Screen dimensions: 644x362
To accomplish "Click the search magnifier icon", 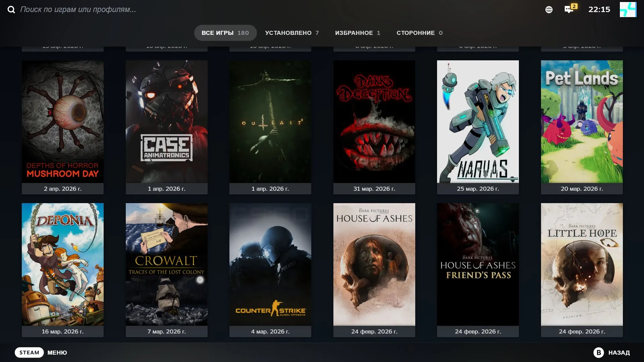I will pos(11,10).
